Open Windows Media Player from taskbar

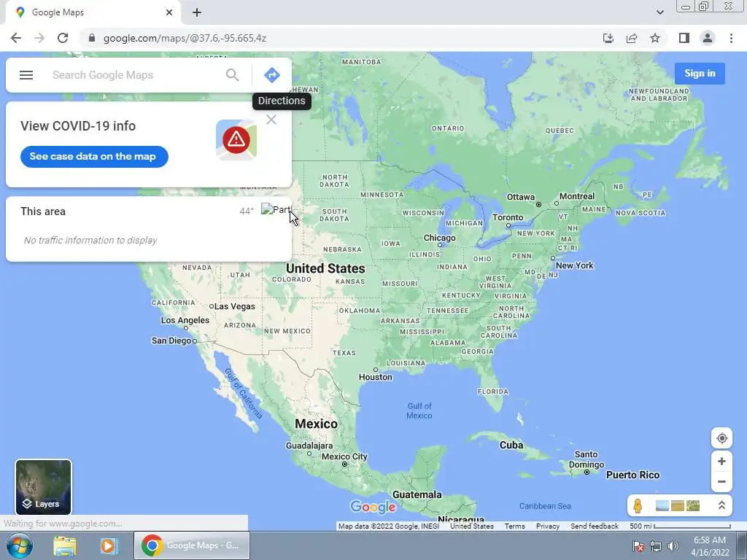pyautogui.click(x=109, y=545)
